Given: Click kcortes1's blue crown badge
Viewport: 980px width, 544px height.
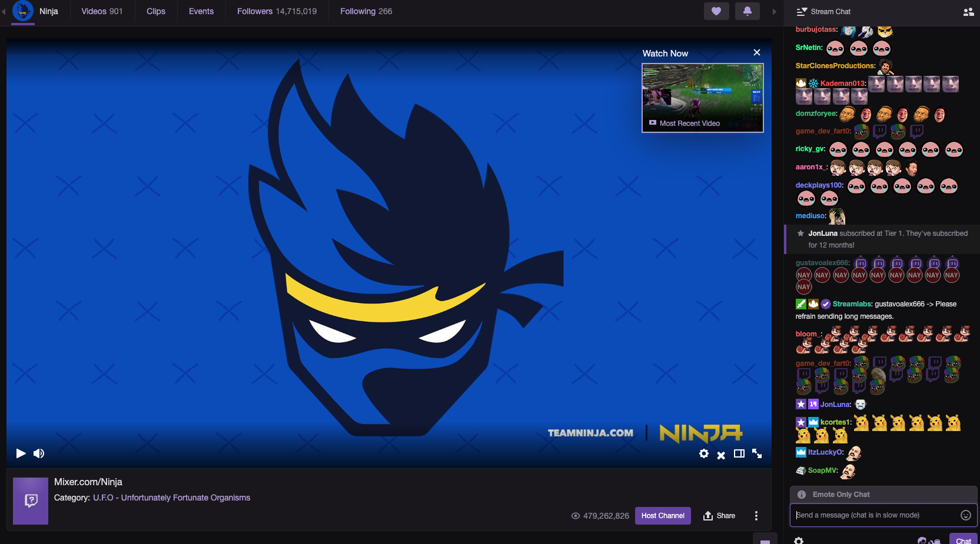Looking at the screenshot, I should pyautogui.click(x=813, y=422).
